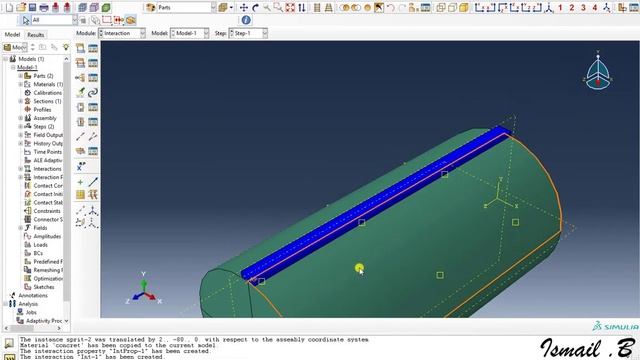Image resolution: width=640 pixels, height=360 pixels.
Task: Apply custom view 1
Action: tap(560, 7)
